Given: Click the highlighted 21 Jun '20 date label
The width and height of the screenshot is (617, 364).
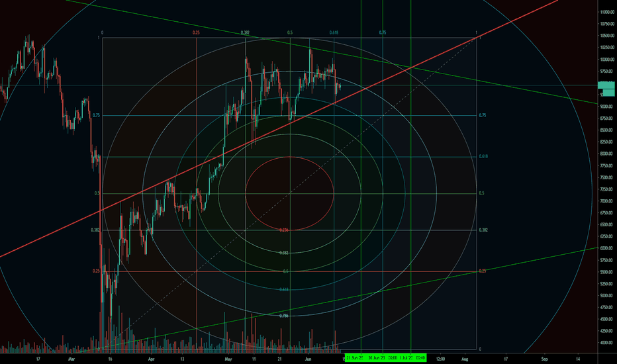Looking at the screenshot, I should [355, 358].
